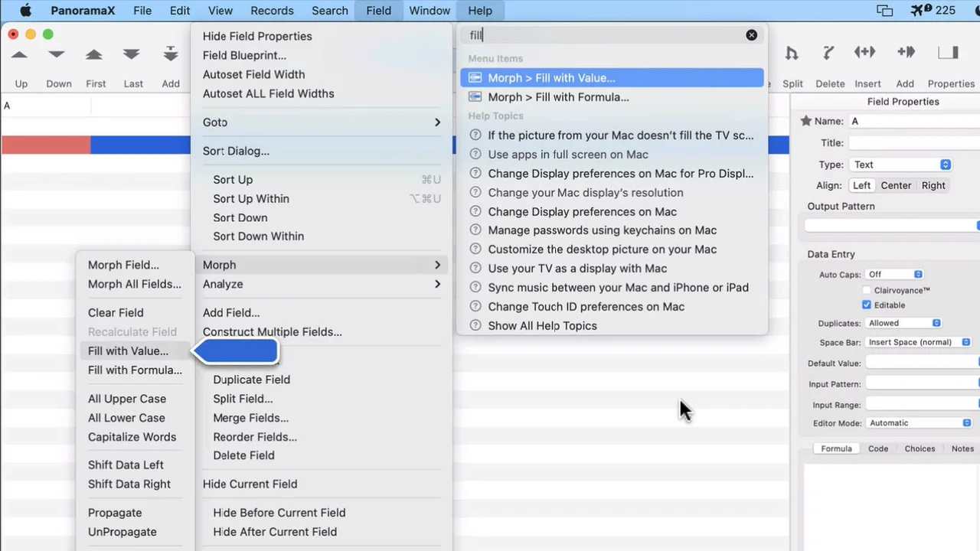Open the Type dropdown showing Text

[x=900, y=165]
